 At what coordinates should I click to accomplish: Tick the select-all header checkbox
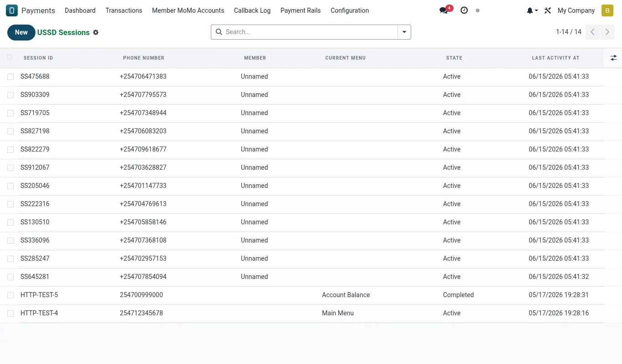pos(10,57)
